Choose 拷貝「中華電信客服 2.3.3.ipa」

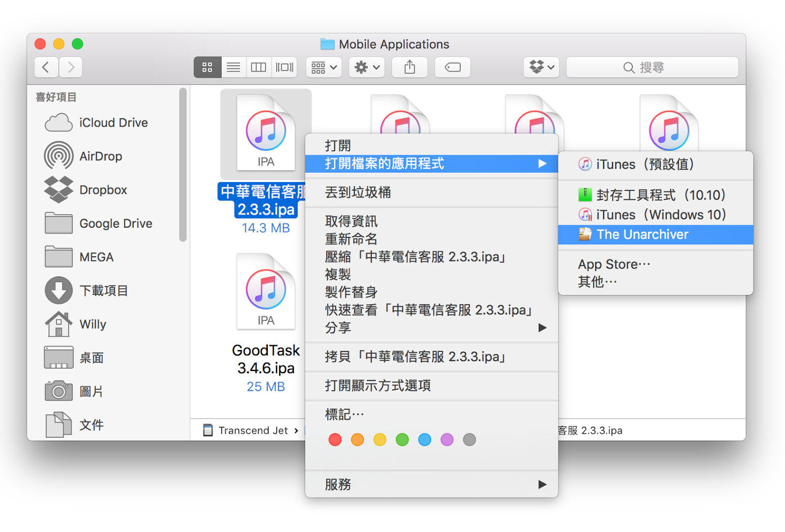click(431, 356)
